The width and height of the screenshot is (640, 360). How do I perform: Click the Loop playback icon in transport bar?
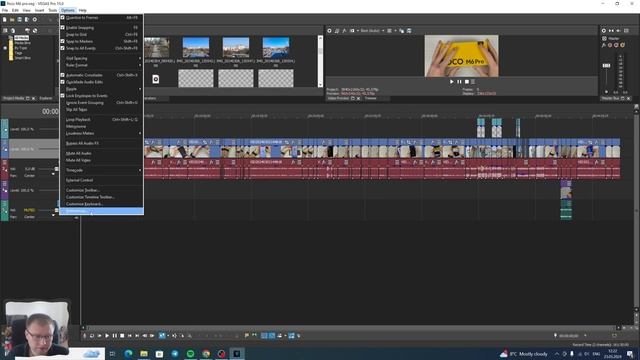(x=92, y=336)
